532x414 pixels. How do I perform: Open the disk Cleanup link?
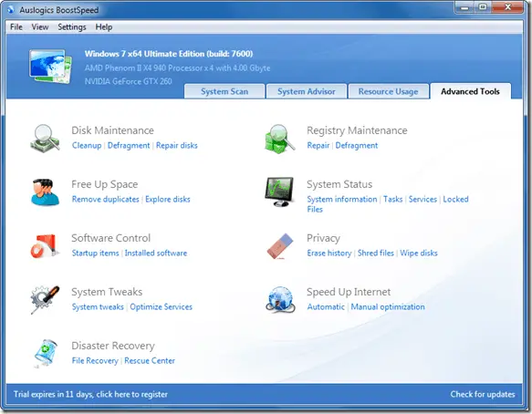coord(87,146)
